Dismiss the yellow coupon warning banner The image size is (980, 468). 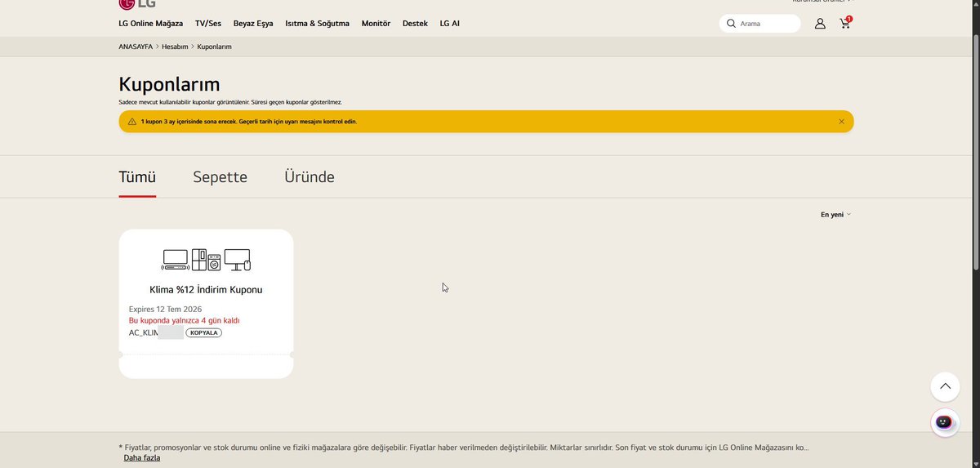pyautogui.click(x=841, y=122)
